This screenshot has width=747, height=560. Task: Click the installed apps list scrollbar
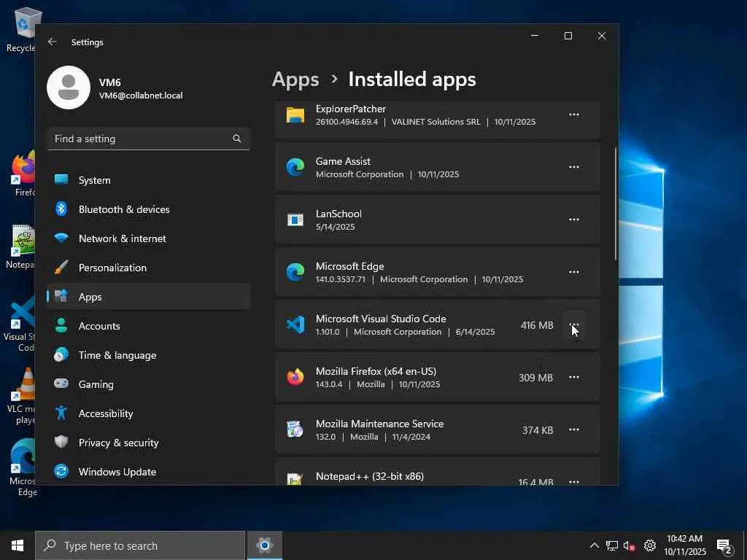pos(616,204)
